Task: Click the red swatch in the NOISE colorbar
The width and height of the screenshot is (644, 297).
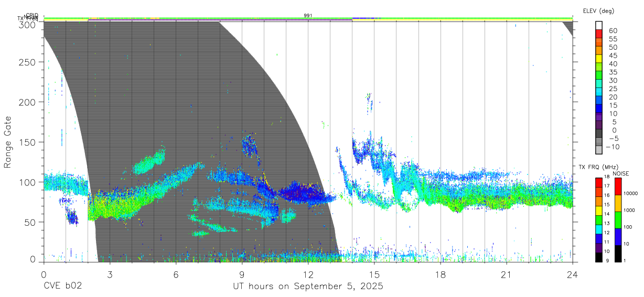Action: coord(617,186)
